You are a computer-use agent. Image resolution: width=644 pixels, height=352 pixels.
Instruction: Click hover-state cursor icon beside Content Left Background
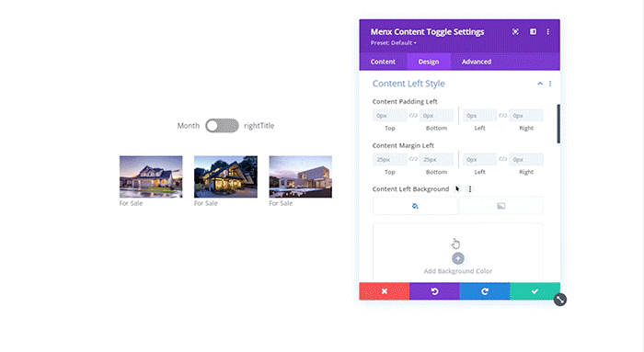[x=457, y=189]
